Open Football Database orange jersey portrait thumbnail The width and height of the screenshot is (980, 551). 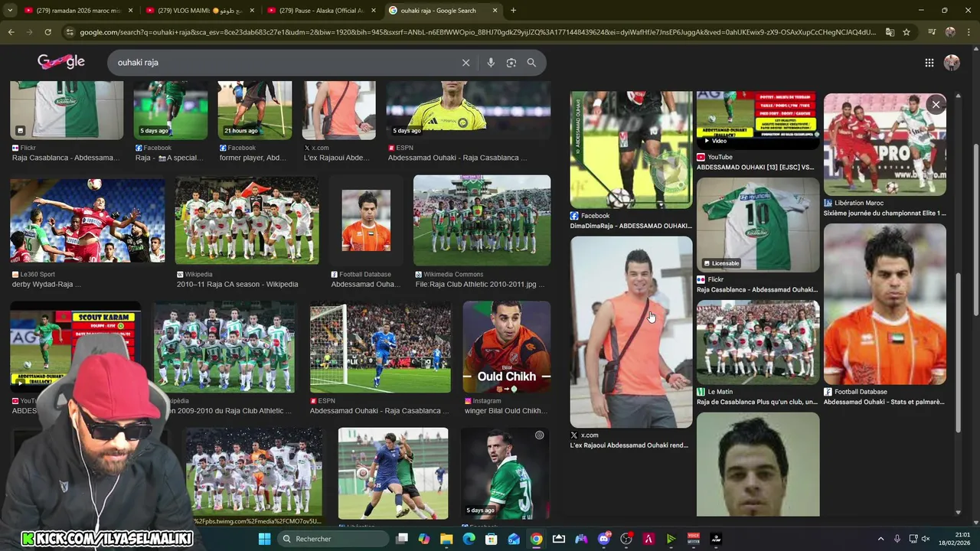point(366,220)
